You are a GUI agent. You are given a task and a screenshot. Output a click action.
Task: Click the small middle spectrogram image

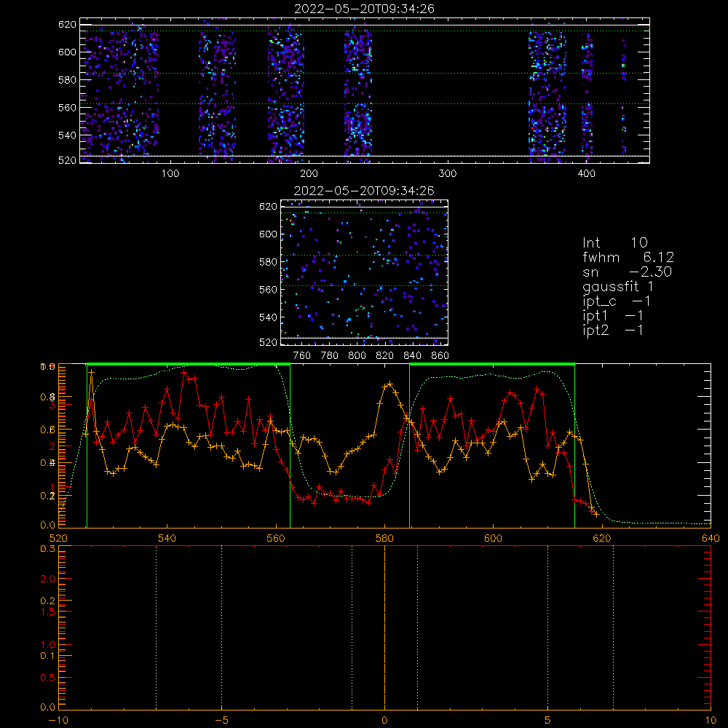click(x=364, y=272)
